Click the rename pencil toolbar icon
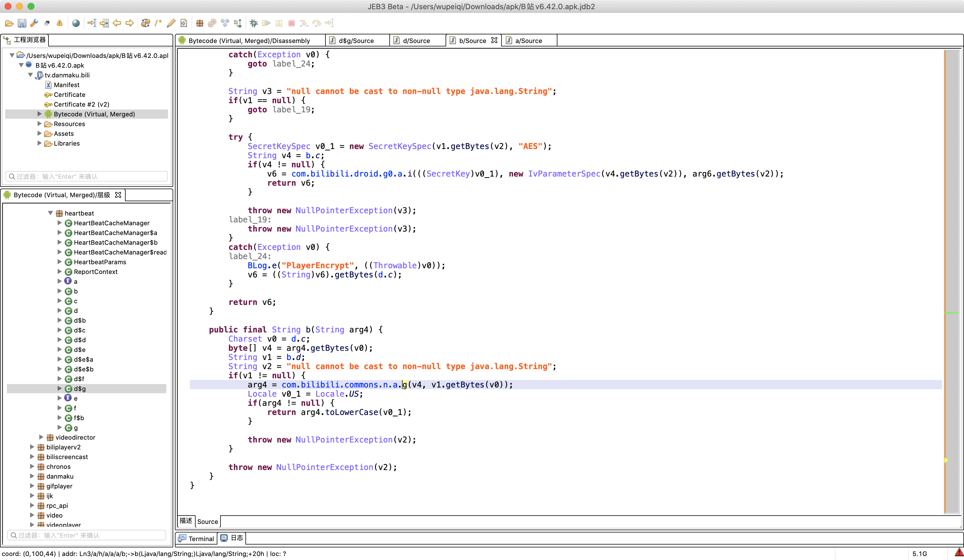This screenshot has width=964, height=560. click(171, 23)
